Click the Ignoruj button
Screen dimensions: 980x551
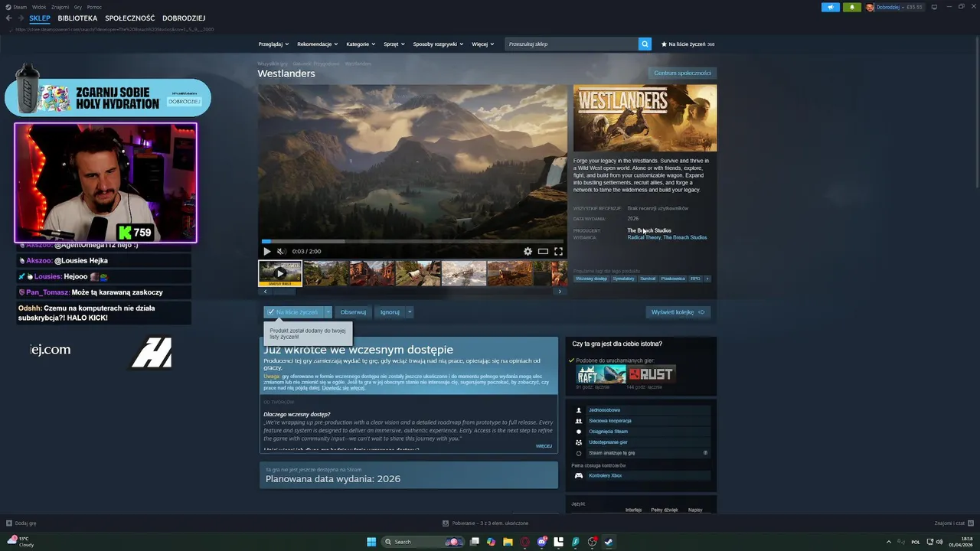point(390,312)
